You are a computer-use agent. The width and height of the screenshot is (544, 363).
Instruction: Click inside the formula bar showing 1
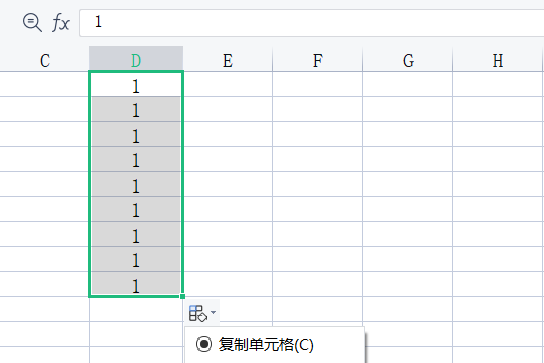coord(311,23)
